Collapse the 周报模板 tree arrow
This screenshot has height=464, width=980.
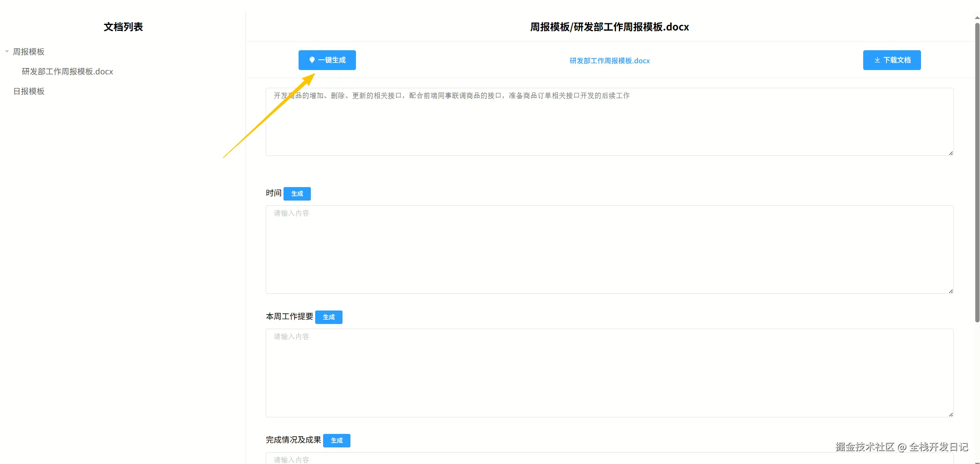[x=7, y=51]
